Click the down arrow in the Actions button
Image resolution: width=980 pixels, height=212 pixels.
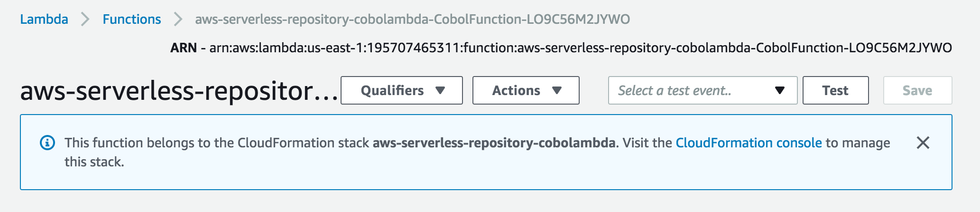pos(557,90)
